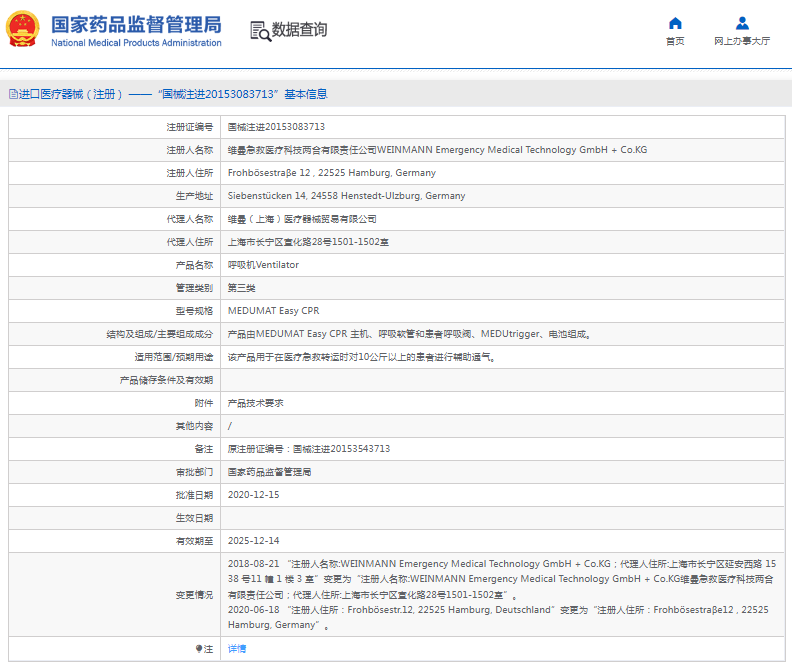Click the bulb icon beside 注

(x=199, y=649)
